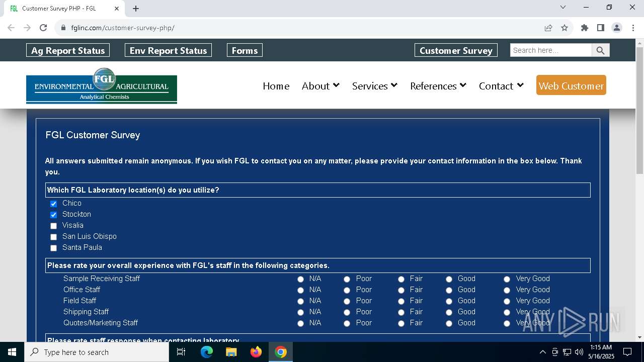
Task: Select the Customer Survey PHP - FGL tab
Action: point(64,9)
